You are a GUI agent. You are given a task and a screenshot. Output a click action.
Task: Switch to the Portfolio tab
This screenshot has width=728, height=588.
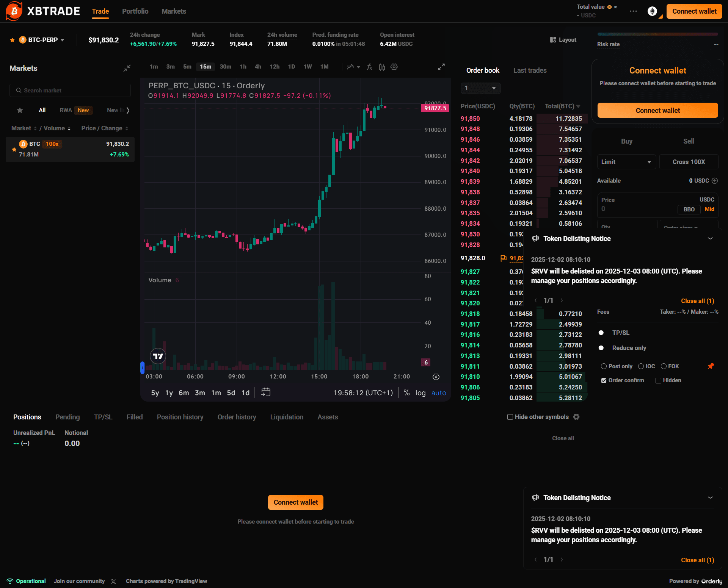coord(135,11)
